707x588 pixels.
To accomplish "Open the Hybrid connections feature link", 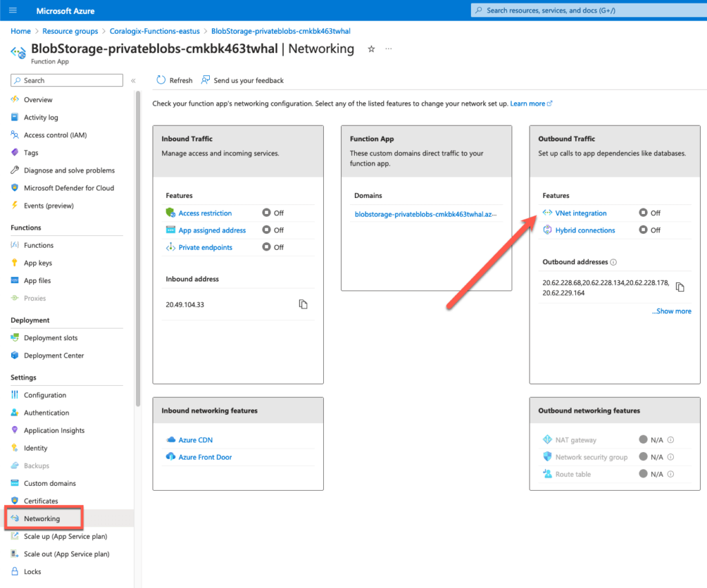I will [585, 231].
